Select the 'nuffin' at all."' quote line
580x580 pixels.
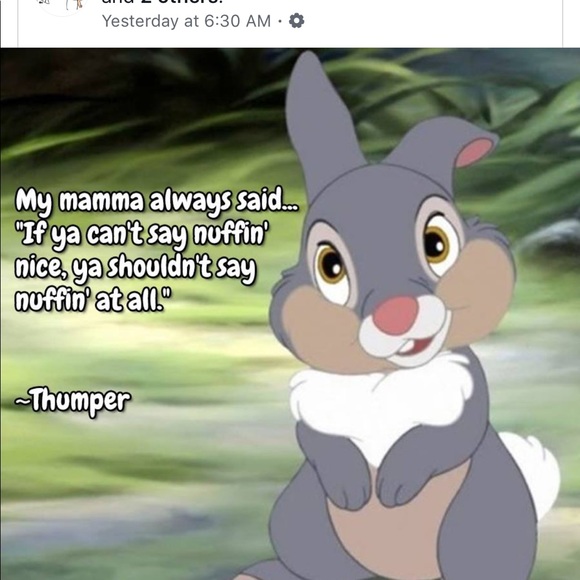click(93, 299)
